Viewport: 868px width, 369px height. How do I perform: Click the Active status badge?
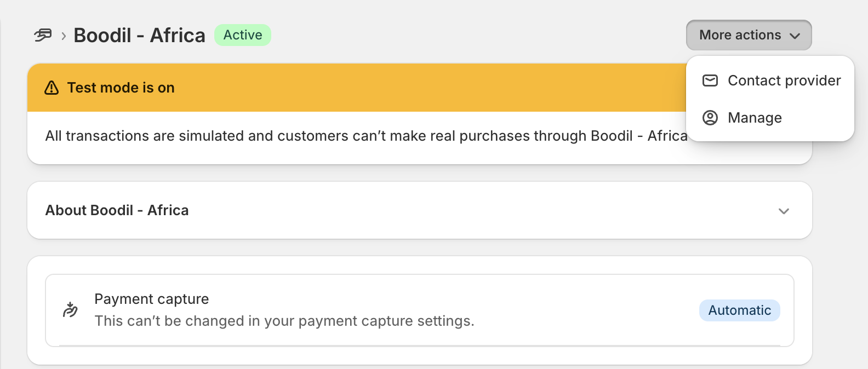pos(243,35)
